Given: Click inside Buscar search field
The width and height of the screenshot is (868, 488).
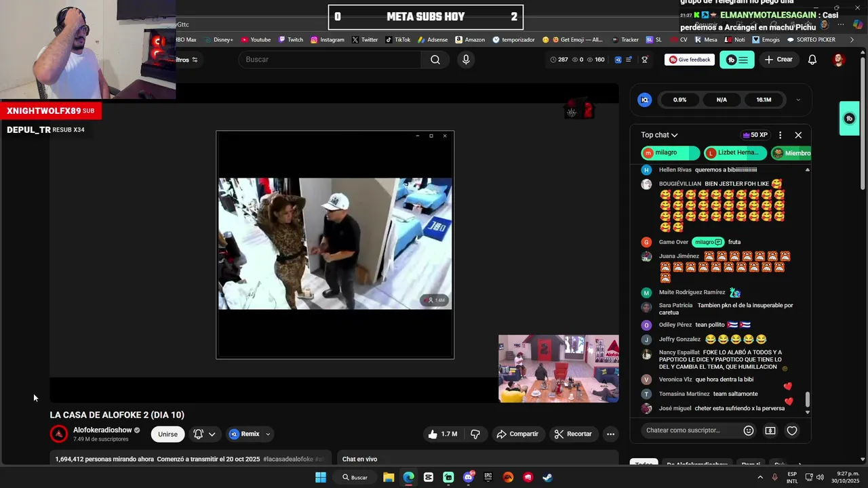Looking at the screenshot, I should pyautogui.click(x=330, y=60).
